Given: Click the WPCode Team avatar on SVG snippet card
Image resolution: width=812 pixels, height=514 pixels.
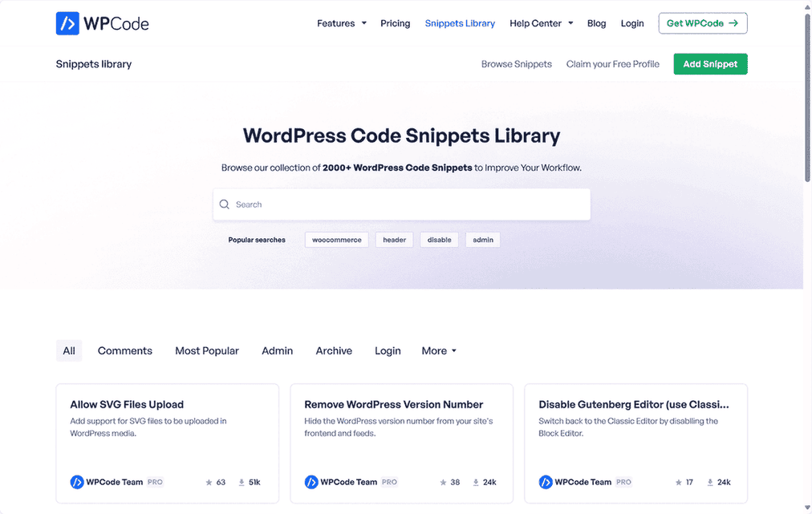Looking at the screenshot, I should click(75, 482).
